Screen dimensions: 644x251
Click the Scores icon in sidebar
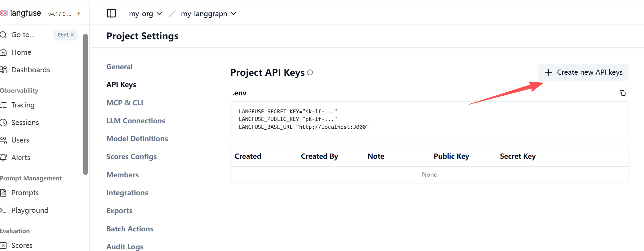3,245
